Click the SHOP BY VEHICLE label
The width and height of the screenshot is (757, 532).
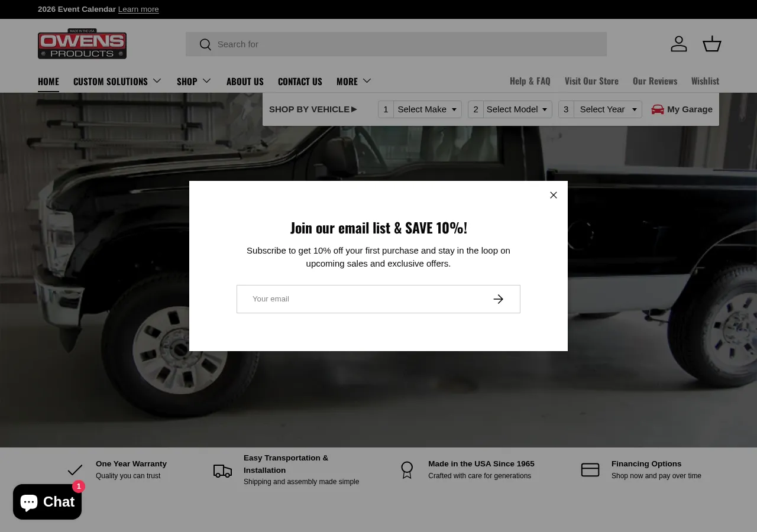coord(313,109)
